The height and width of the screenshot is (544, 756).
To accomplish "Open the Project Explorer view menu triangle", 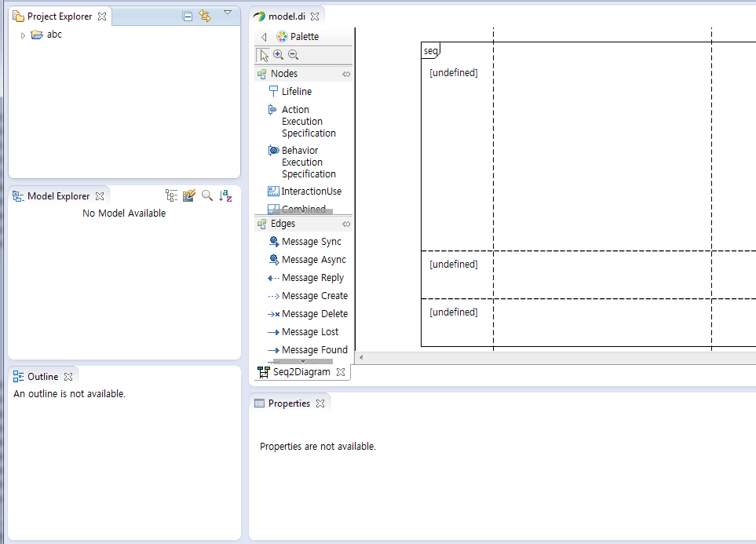I will click(x=228, y=13).
